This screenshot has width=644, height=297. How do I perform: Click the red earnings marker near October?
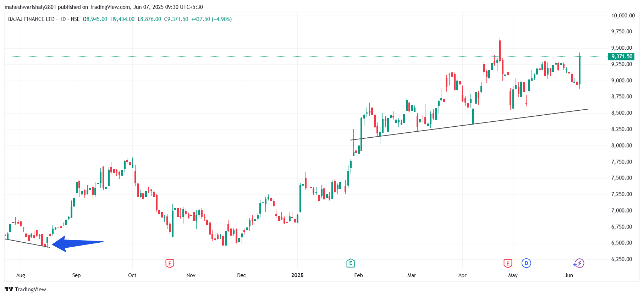pos(170,263)
